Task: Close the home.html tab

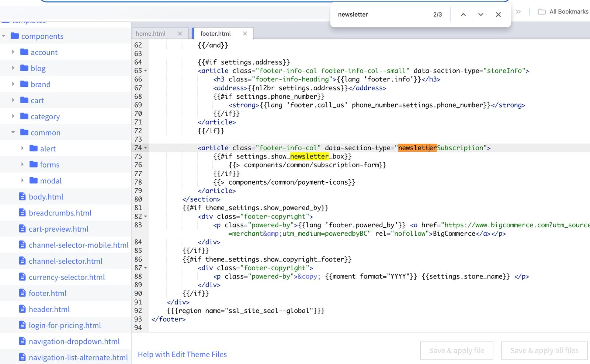Action: (180, 34)
